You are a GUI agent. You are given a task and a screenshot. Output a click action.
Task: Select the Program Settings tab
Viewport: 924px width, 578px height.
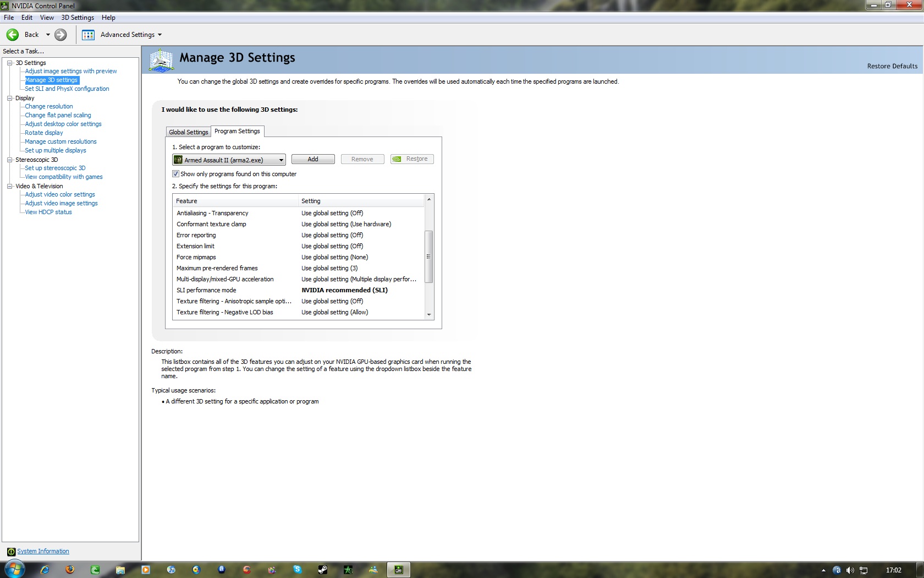coord(237,131)
